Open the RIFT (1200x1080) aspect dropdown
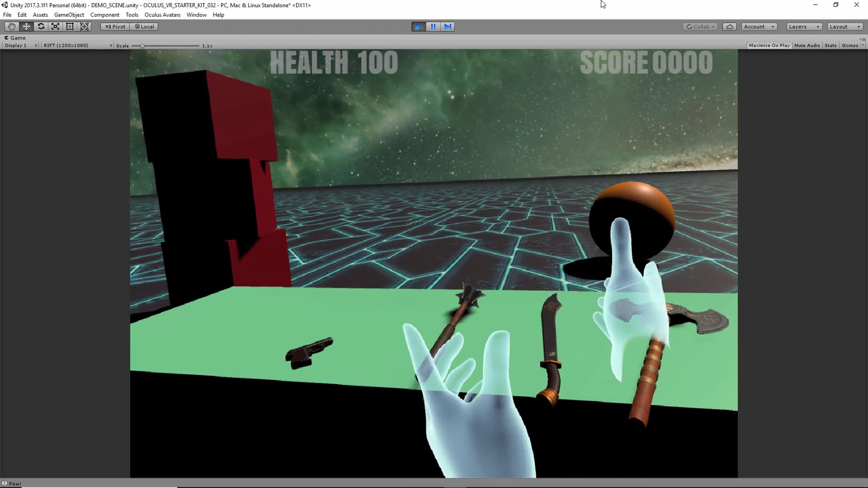The height and width of the screenshot is (488, 868). pyautogui.click(x=77, y=46)
